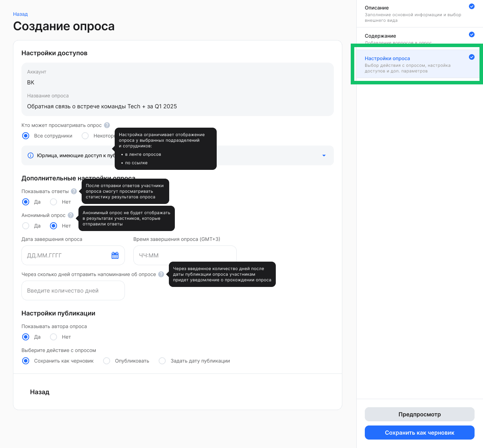Click the checkmark badge beside "Содержание"
Image resolution: width=483 pixels, height=448 pixels.
(x=471, y=34)
